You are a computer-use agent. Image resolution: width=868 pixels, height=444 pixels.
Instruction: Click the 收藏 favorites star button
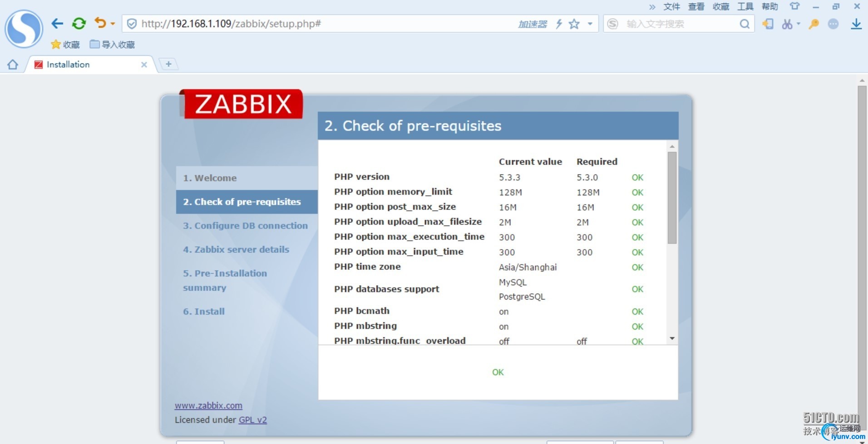click(65, 44)
